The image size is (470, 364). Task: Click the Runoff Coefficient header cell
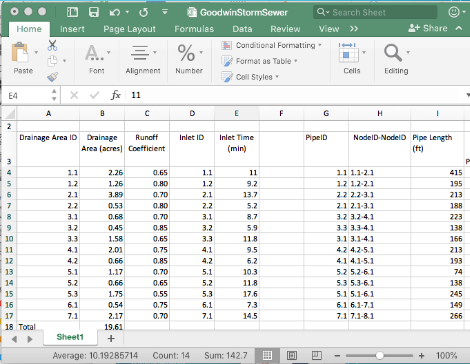click(147, 149)
